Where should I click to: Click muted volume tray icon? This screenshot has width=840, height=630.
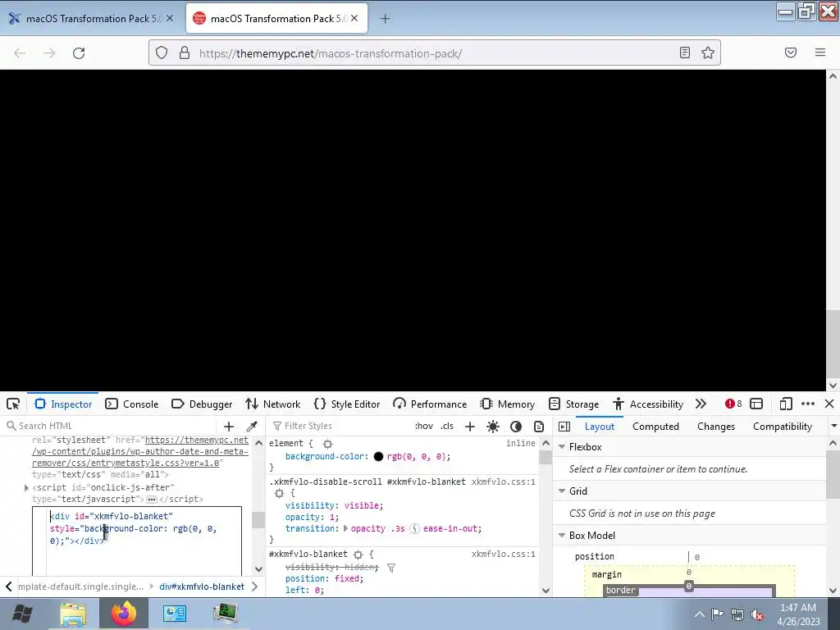pos(757,615)
